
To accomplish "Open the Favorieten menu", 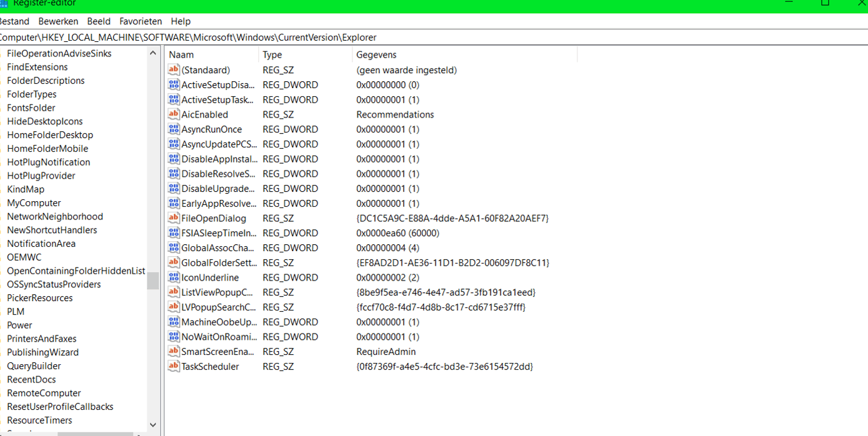I will (x=141, y=21).
